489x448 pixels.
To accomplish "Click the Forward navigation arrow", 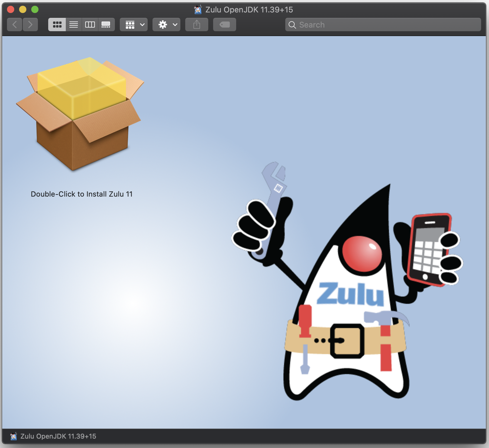I will 30,25.
